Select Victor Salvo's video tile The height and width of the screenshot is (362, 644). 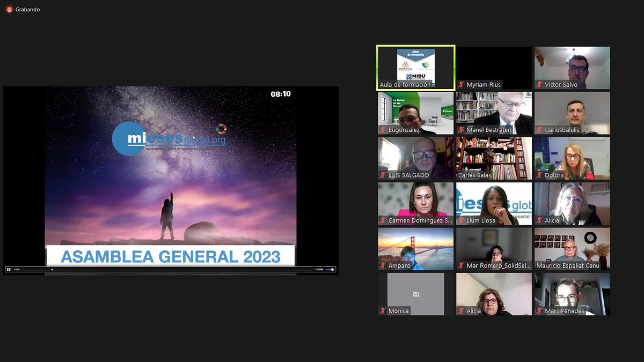pos(572,68)
